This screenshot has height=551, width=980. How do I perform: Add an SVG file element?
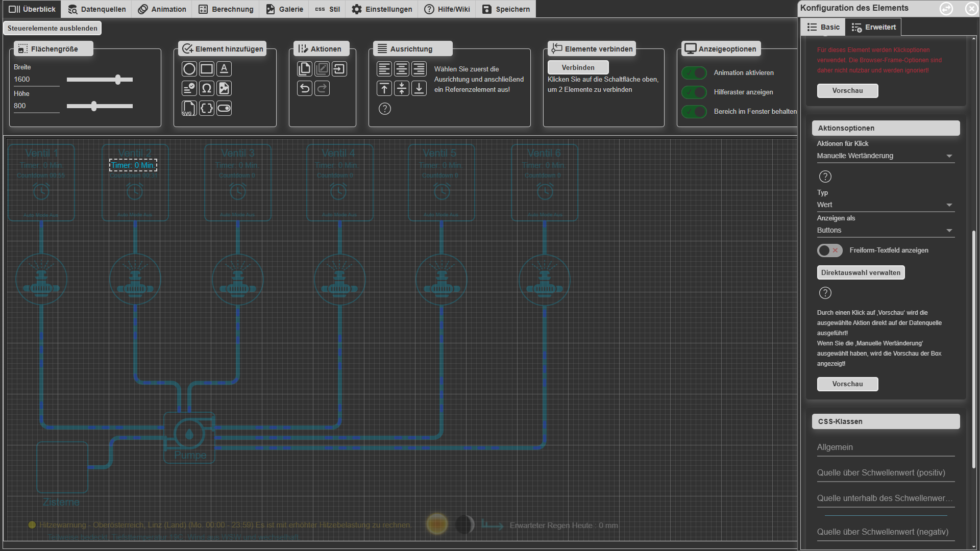(x=189, y=108)
